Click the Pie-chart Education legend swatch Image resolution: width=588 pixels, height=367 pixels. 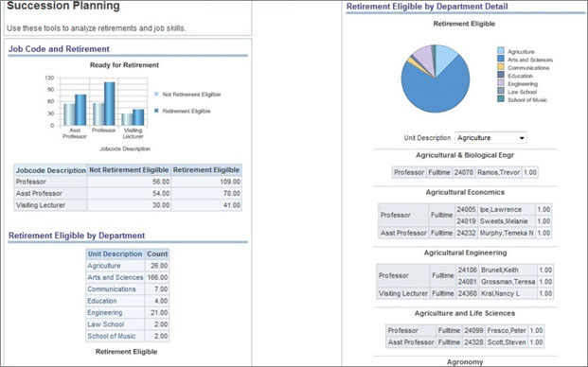tap(501, 75)
